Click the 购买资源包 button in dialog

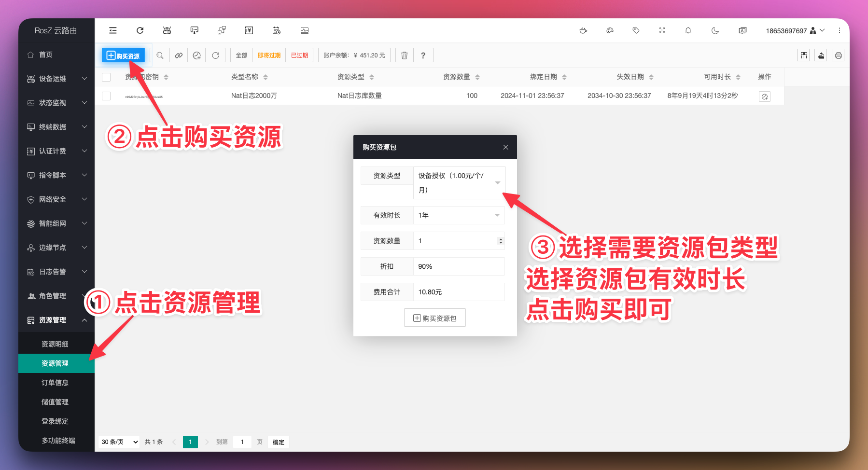pos(434,318)
